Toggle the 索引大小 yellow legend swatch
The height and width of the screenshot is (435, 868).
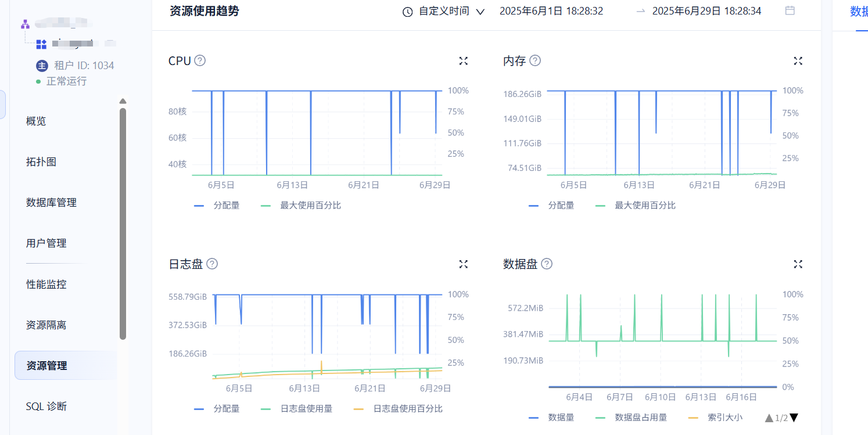pyautogui.click(x=693, y=418)
